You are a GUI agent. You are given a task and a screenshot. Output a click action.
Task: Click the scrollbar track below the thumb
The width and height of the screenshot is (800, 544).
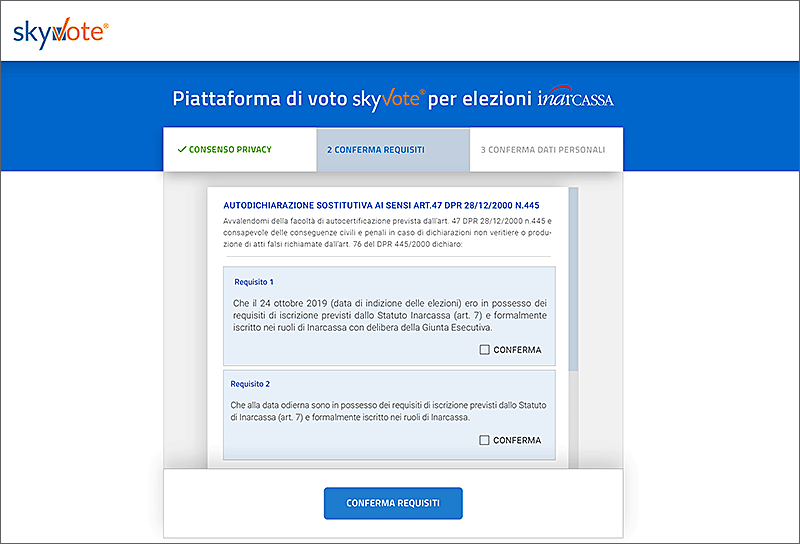coord(573,420)
